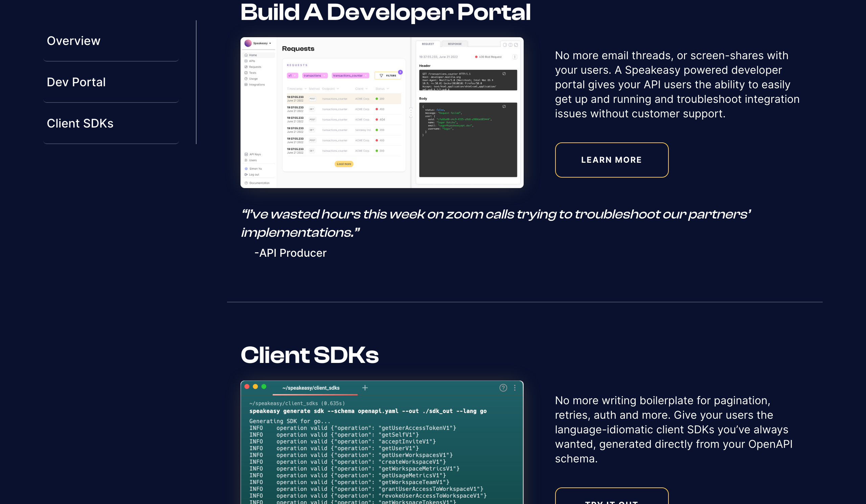866x504 pixels.
Task: Click the Home icon in portal sidebar
Action: click(246, 55)
